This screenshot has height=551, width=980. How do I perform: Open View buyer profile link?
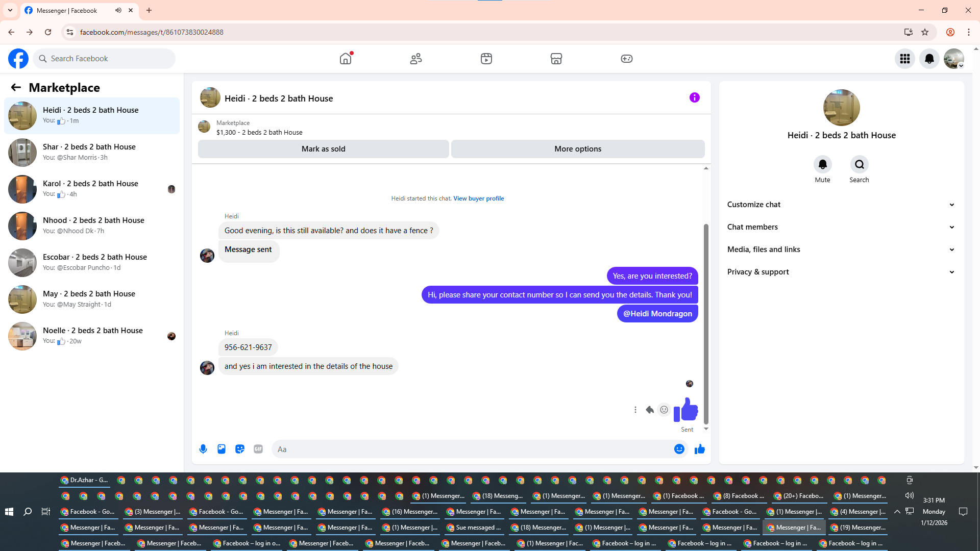tap(478, 198)
